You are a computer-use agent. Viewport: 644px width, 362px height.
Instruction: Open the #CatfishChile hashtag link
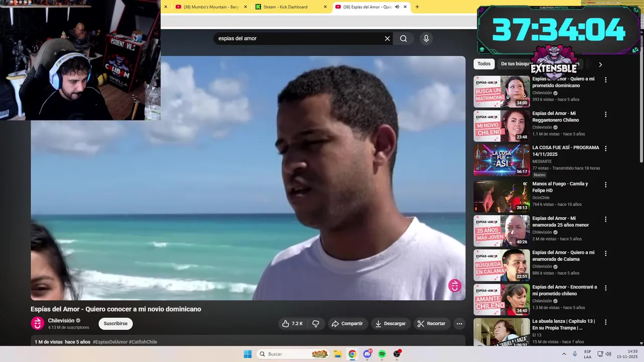point(143,342)
